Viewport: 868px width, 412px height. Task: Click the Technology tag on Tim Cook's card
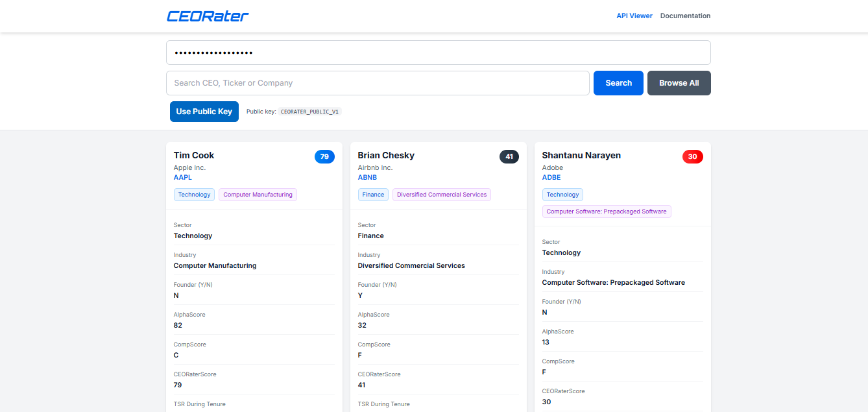click(194, 195)
